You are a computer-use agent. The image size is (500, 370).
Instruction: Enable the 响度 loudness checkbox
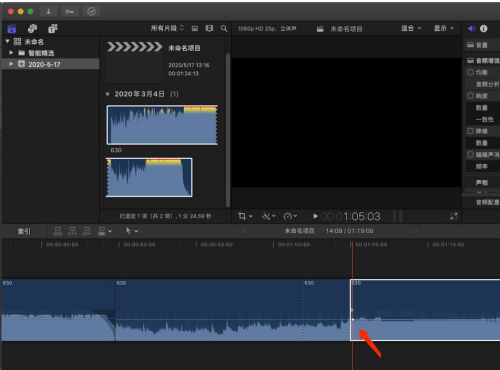click(470, 96)
